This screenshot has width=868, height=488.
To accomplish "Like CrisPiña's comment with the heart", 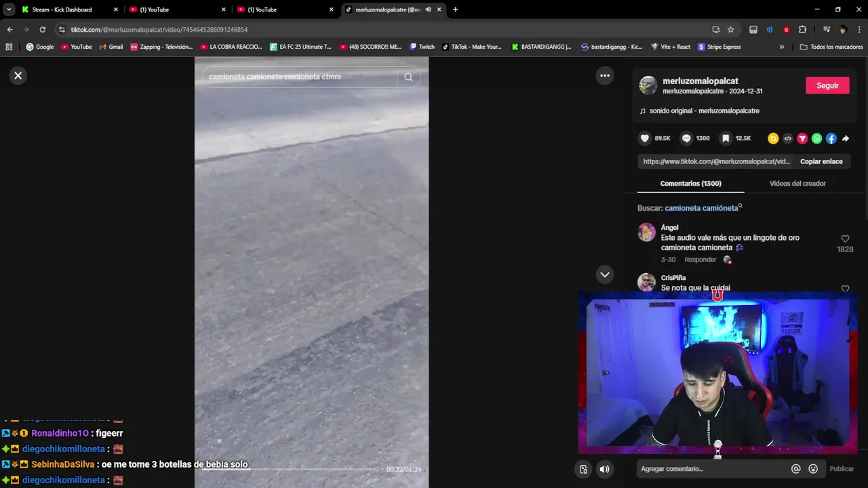I will (x=845, y=289).
